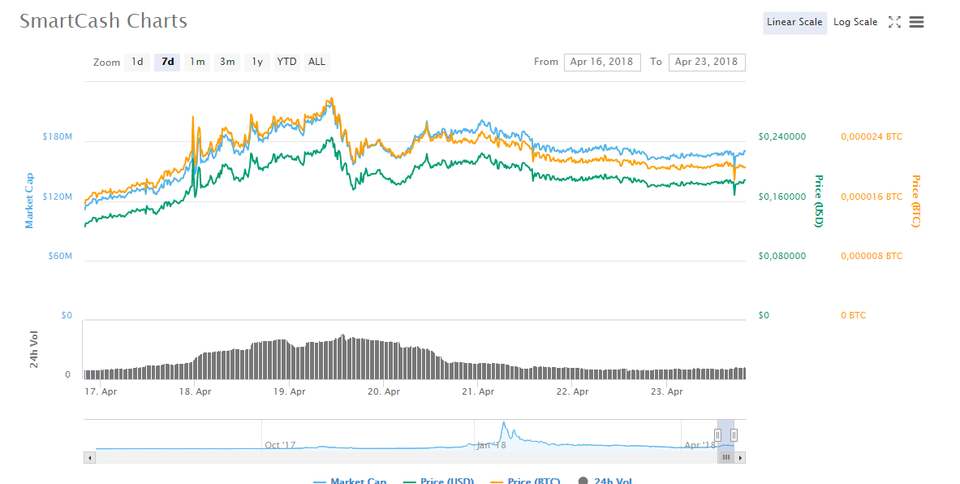
Task: Click the left navigator range handle
Action: 718,435
